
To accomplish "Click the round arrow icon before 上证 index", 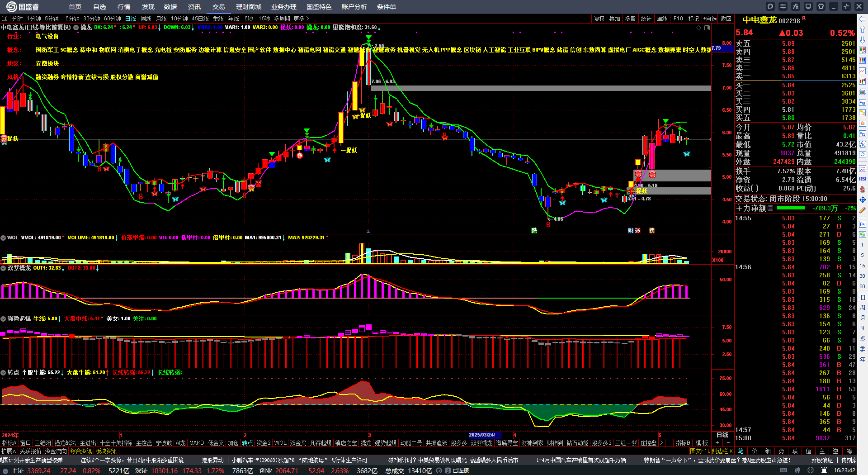I will coord(5,470).
